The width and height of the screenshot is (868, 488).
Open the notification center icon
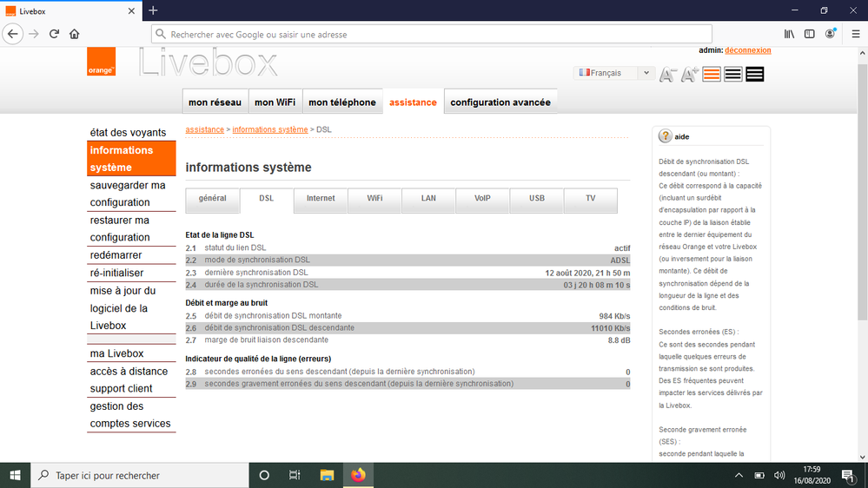pyautogui.click(x=848, y=475)
